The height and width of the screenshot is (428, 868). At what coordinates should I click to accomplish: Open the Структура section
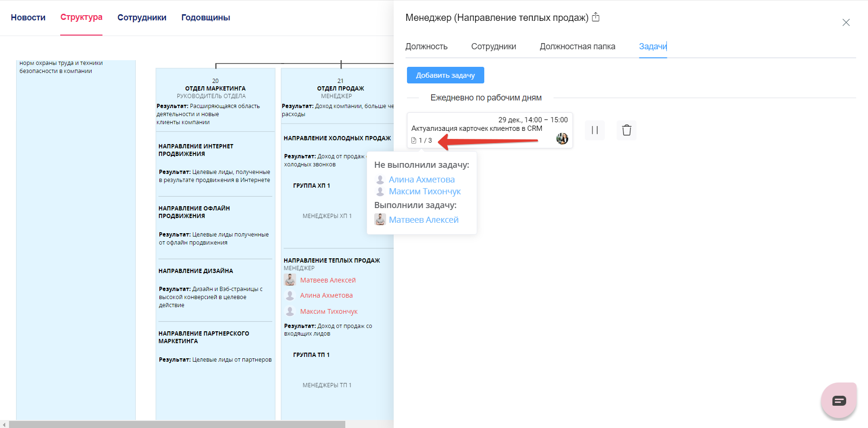pos(81,17)
